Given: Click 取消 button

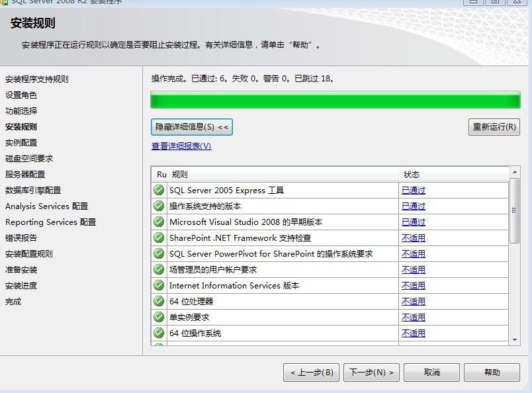Looking at the screenshot, I should (431, 372).
